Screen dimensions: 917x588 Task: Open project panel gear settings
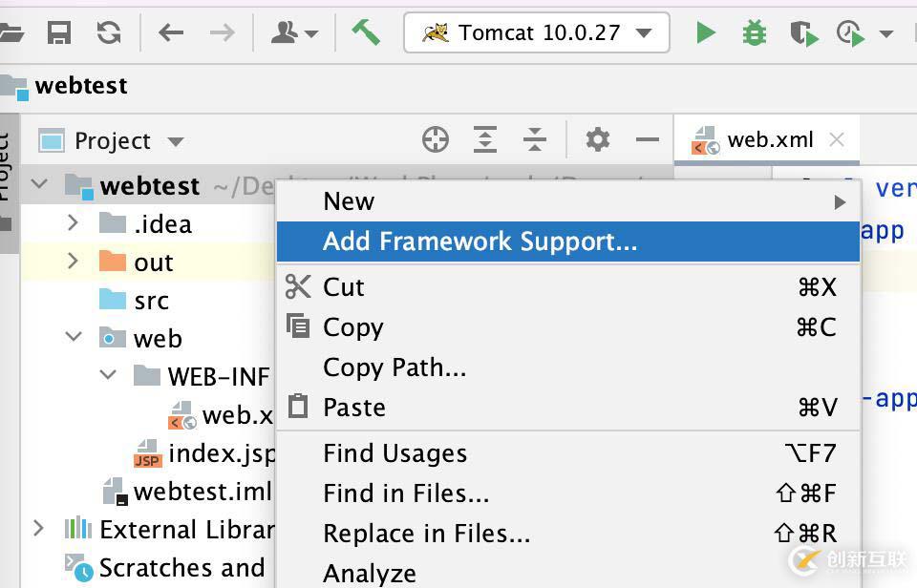(x=598, y=139)
